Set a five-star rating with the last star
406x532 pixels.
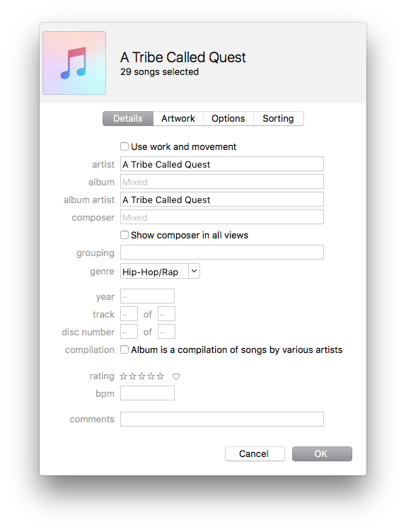point(160,376)
